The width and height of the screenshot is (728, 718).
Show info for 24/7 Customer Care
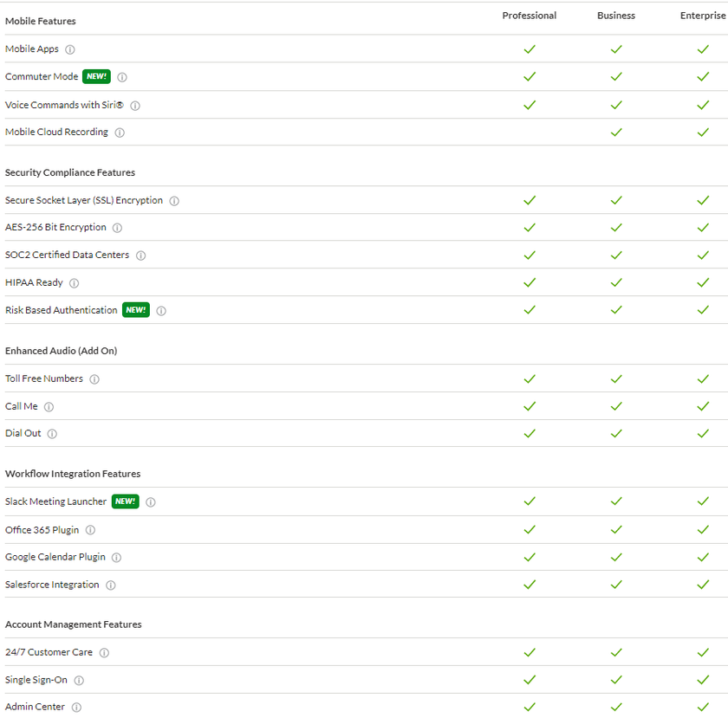click(x=104, y=653)
